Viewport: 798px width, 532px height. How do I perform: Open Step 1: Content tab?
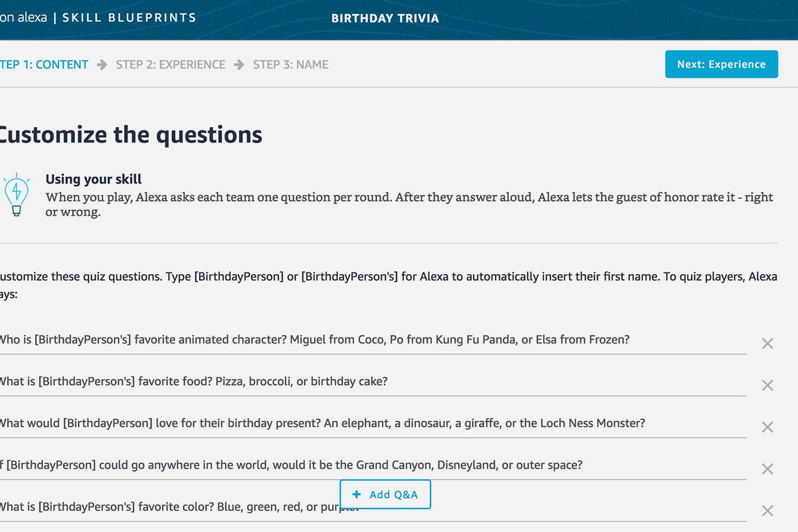coord(44,65)
